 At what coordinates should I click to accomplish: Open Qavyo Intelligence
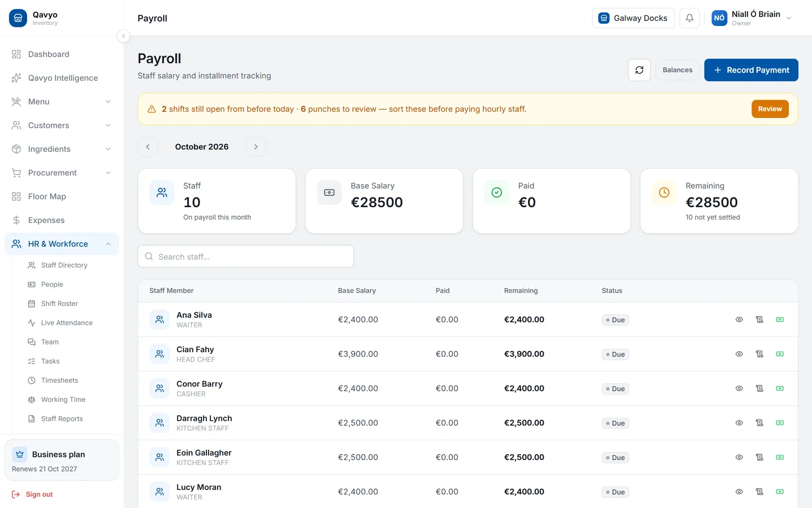tap(61, 78)
